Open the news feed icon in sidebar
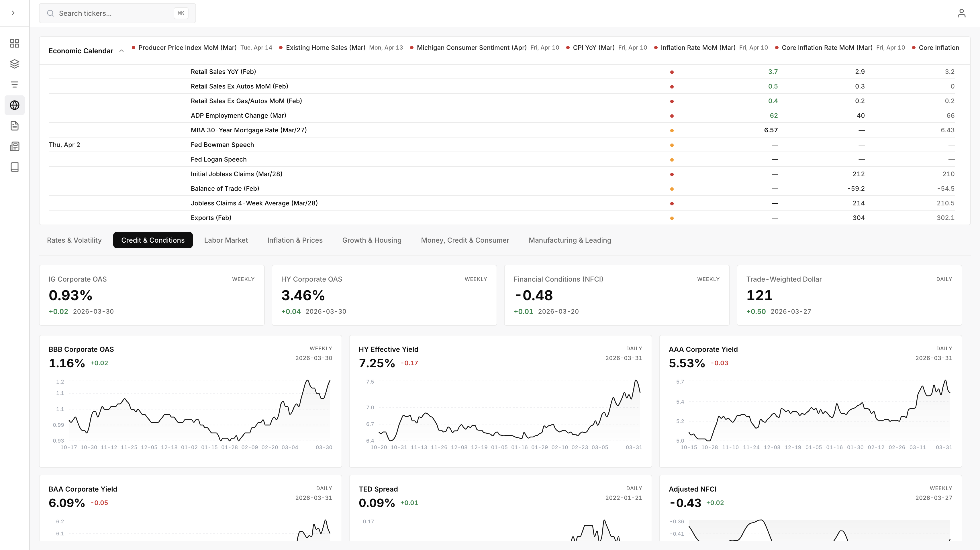 (x=14, y=146)
